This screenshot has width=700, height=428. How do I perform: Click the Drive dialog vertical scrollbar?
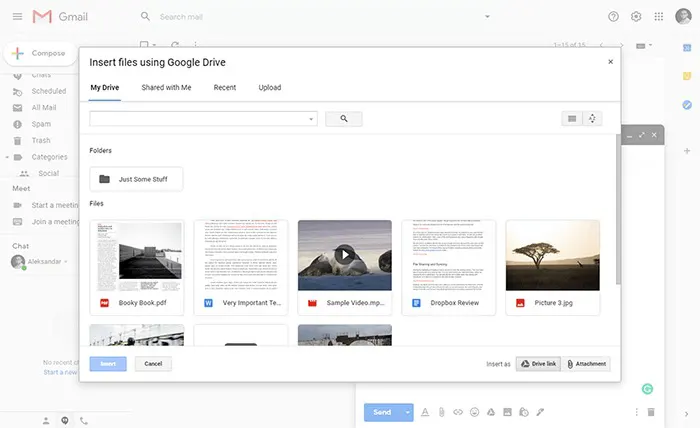tap(618, 209)
